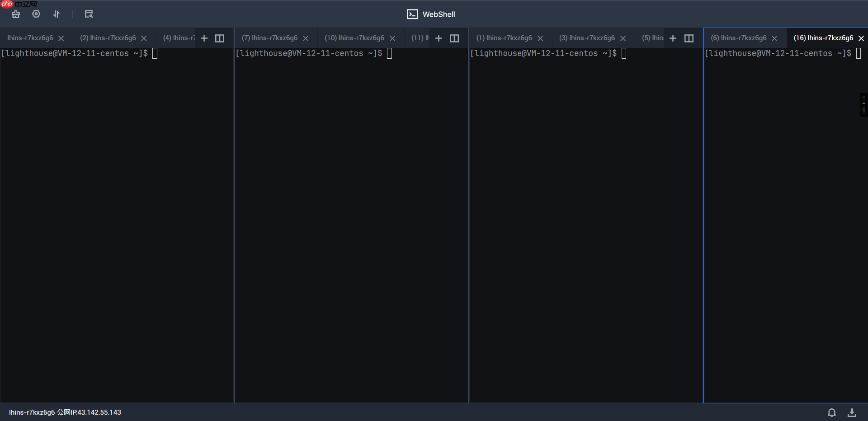Click the download icon at bottom right
This screenshot has height=421, width=868.
coord(852,412)
